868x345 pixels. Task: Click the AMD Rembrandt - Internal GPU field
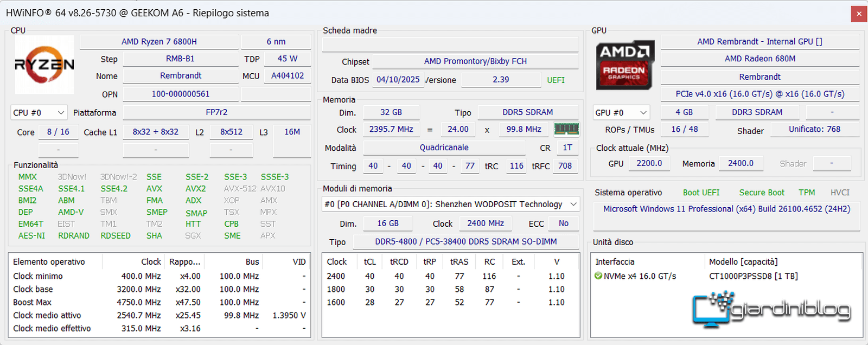(759, 42)
